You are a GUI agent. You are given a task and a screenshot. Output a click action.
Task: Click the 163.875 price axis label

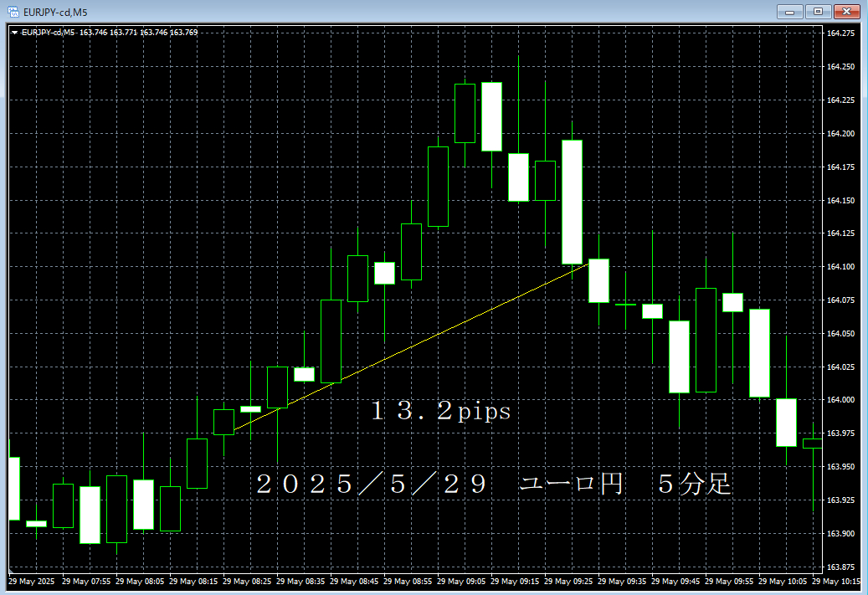click(x=840, y=567)
